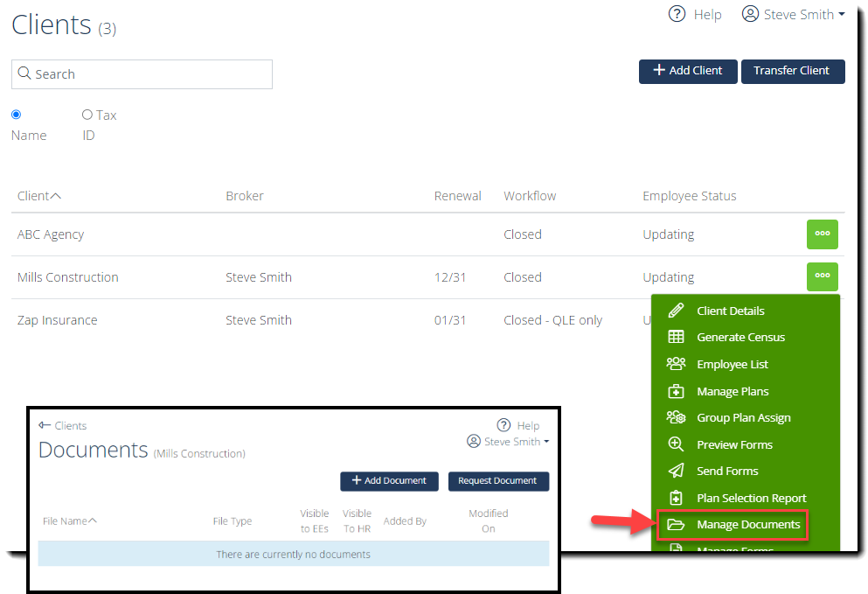The height and width of the screenshot is (594, 868).
Task: Open the Steve Smith account dropdown caret at top
Action: point(842,14)
